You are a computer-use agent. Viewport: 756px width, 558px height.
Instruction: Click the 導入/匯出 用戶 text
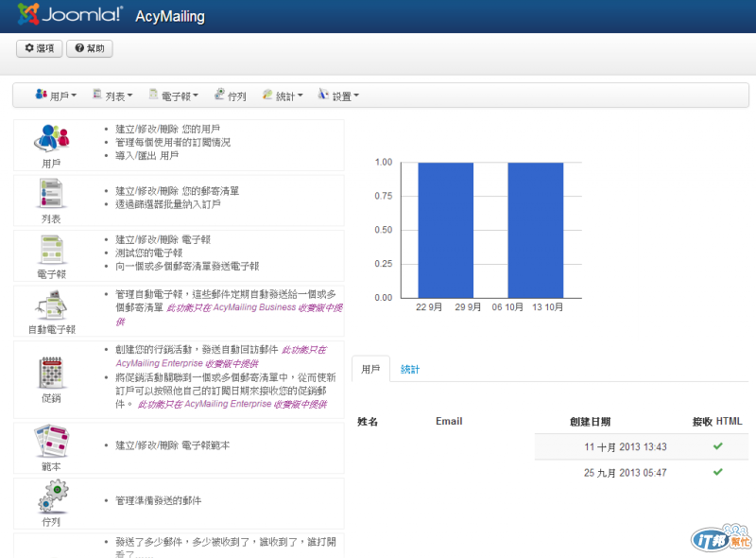(x=147, y=155)
